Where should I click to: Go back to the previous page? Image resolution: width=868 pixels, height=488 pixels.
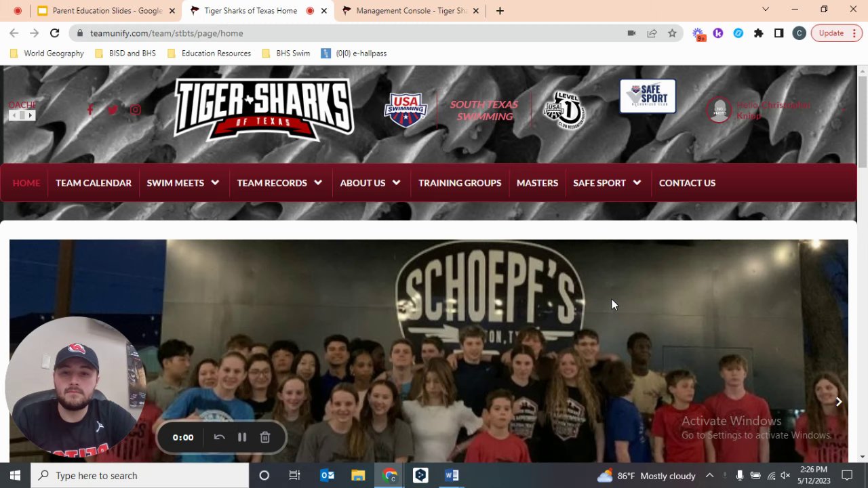14,33
